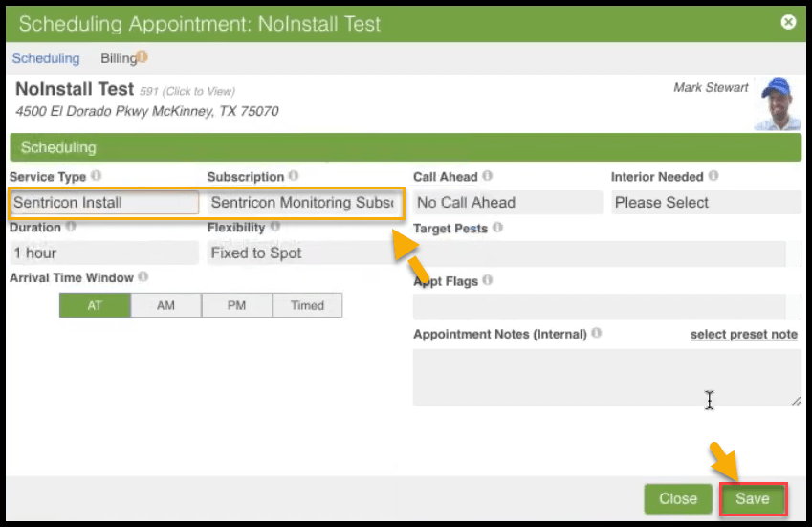The width and height of the screenshot is (812, 527).
Task: Click info icon next to Appt Flags
Action: 487,281
